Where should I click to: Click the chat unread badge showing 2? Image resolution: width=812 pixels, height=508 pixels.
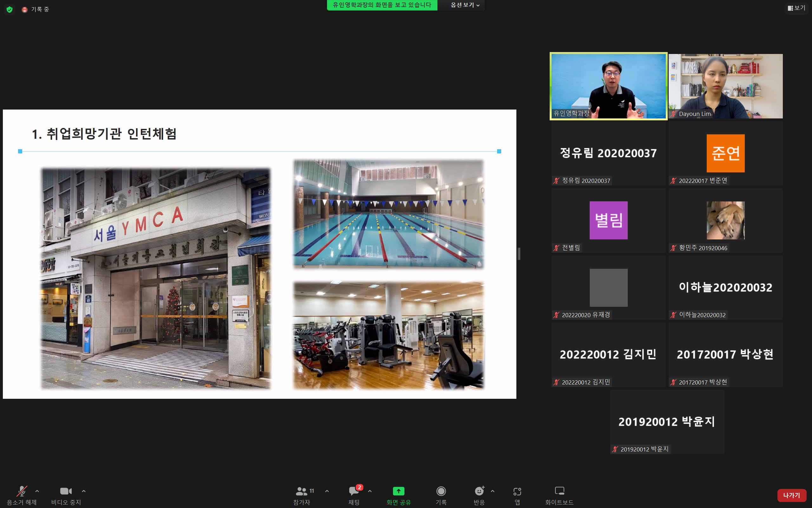click(359, 487)
